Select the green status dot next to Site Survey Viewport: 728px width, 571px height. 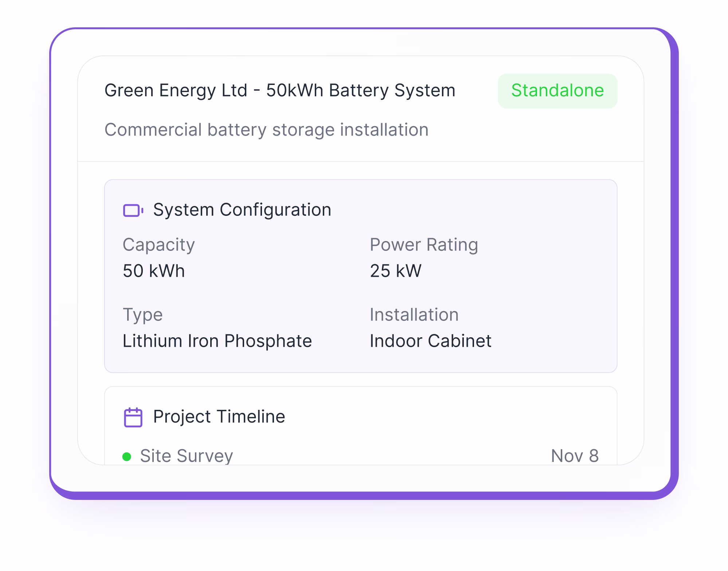(127, 456)
